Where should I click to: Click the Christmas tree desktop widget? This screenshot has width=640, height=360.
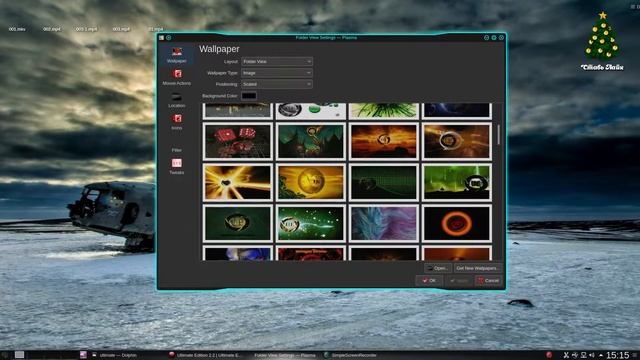click(x=602, y=40)
